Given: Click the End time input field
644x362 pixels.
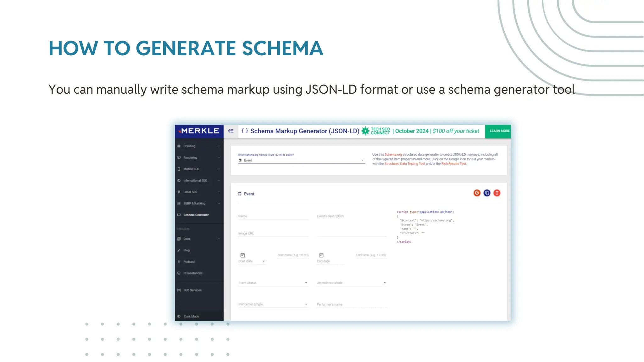Looking at the screenshot, I should point(371,255).
